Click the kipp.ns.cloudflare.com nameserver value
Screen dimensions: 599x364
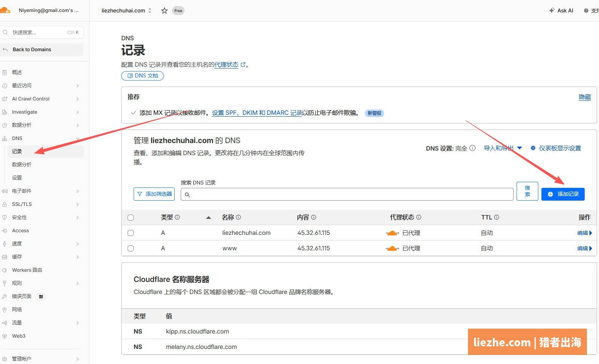197,331
